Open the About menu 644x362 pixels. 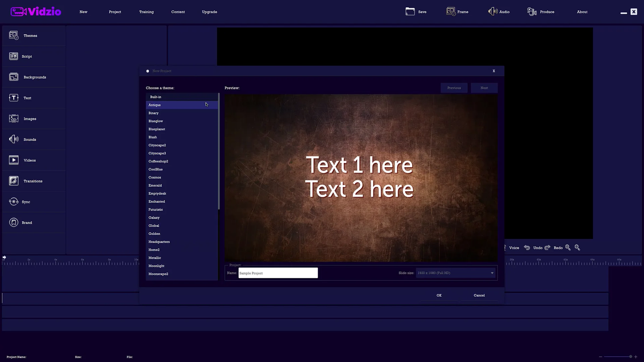(582, 12)
